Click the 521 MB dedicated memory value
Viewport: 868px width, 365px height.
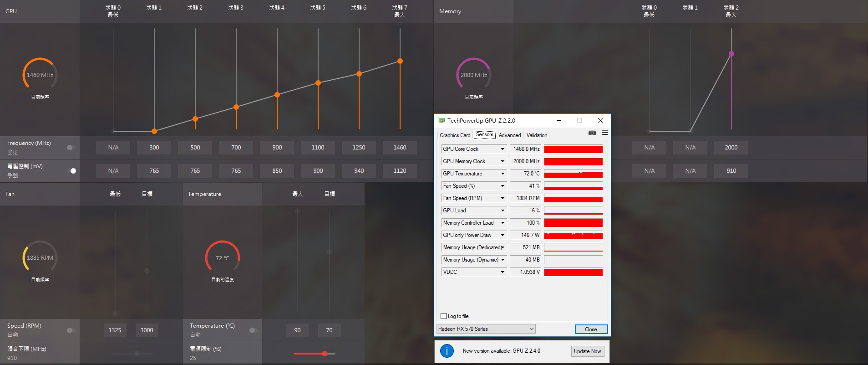pos(526,247)
